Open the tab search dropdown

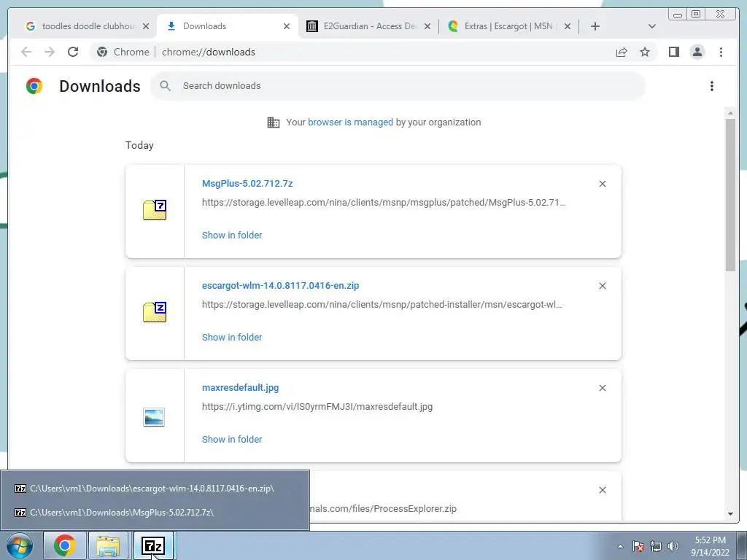click(652, 26)
